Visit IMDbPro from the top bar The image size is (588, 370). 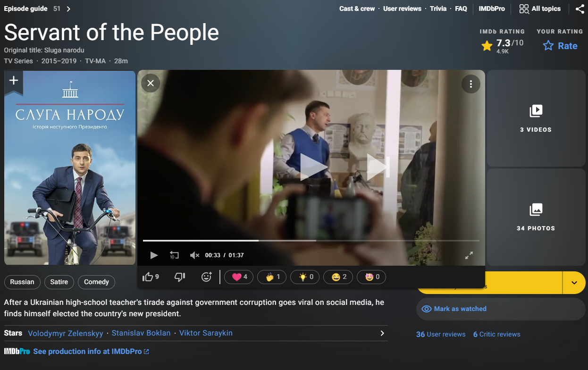click(492, 8)
